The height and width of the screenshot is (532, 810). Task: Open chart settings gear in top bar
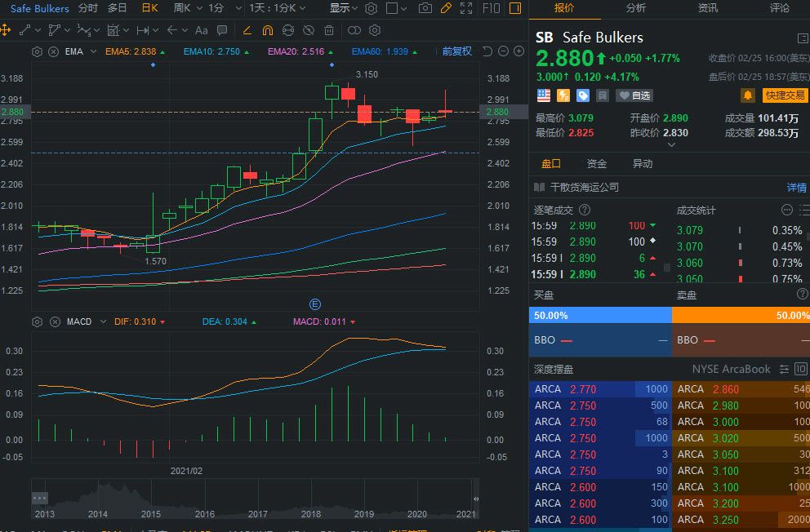pyautogui.click(x=371, y=8)
